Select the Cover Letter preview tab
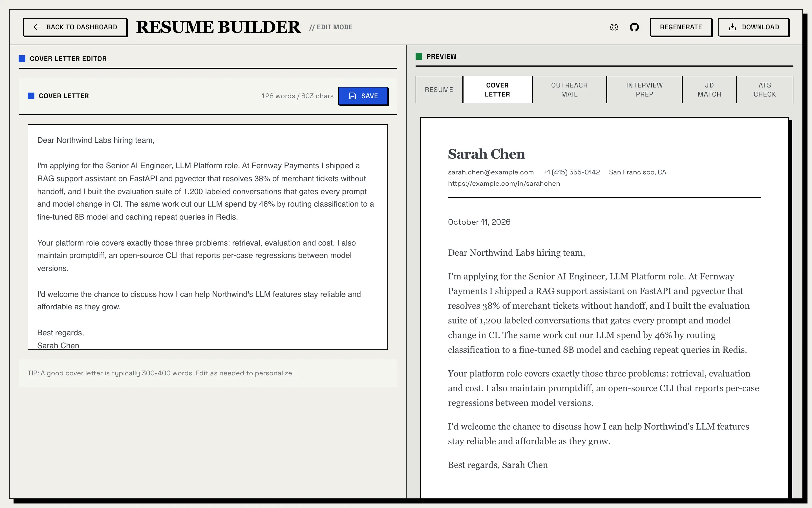This screenshot has height=508, width=812. 497,90
